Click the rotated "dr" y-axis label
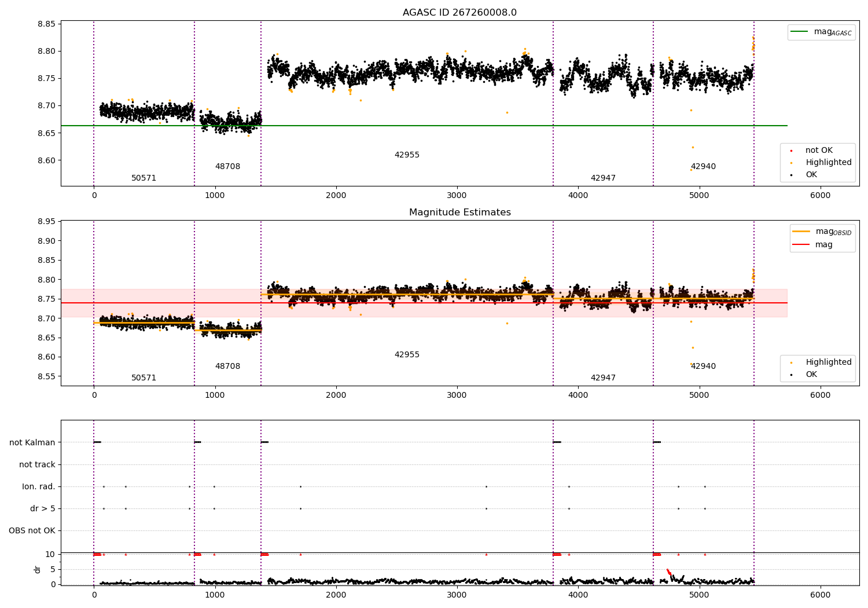The width and height of the screenshot is (868, 608). click(38, 569)
